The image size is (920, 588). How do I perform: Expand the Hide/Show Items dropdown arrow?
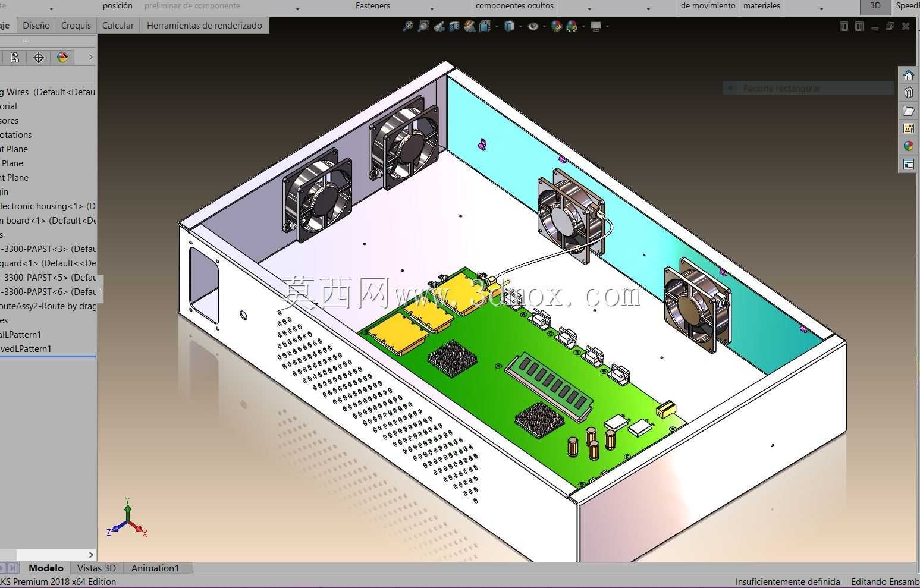(544, 26)
